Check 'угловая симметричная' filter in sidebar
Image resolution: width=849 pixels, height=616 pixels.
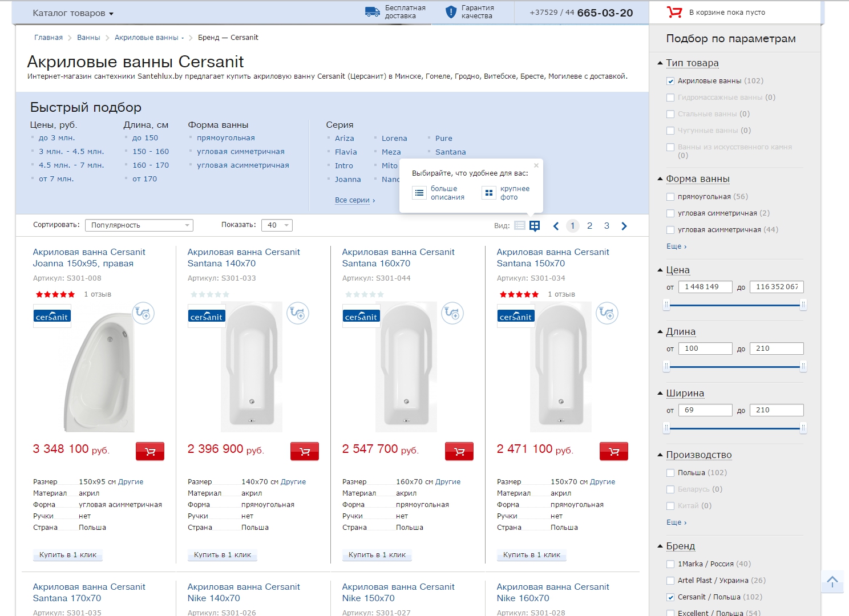click(x=670, y=213)
